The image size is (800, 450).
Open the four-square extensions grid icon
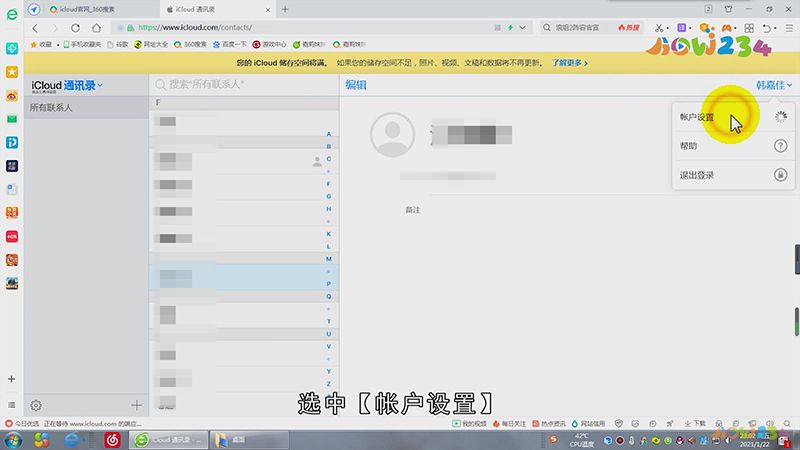pos(749,28)
